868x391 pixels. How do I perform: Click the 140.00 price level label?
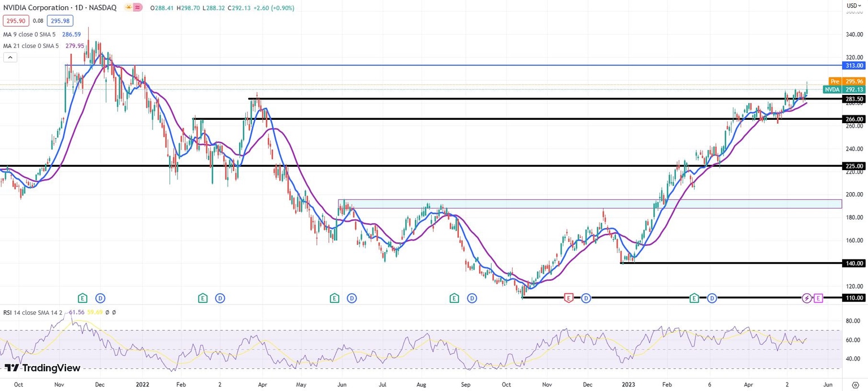(x=854, y=263)
